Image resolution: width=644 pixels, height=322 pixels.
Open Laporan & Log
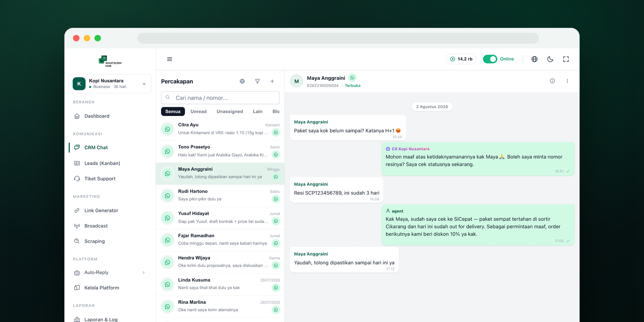[x=110, y=319]
